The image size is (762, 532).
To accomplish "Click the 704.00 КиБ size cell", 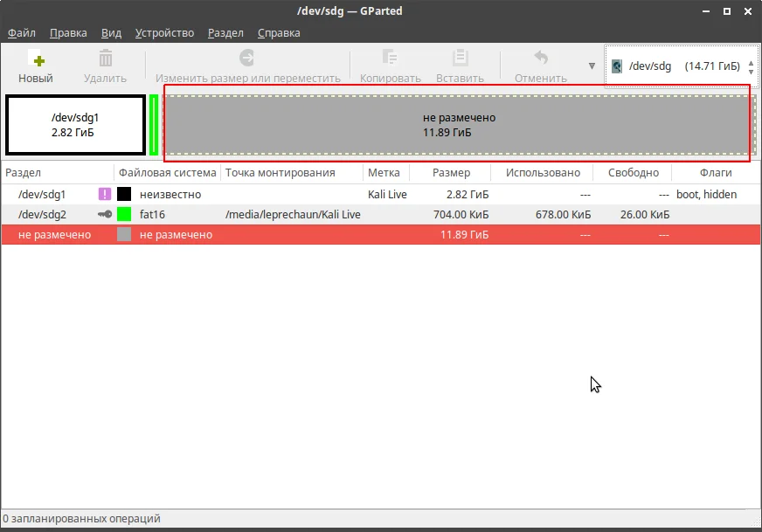I will point(461,214).
